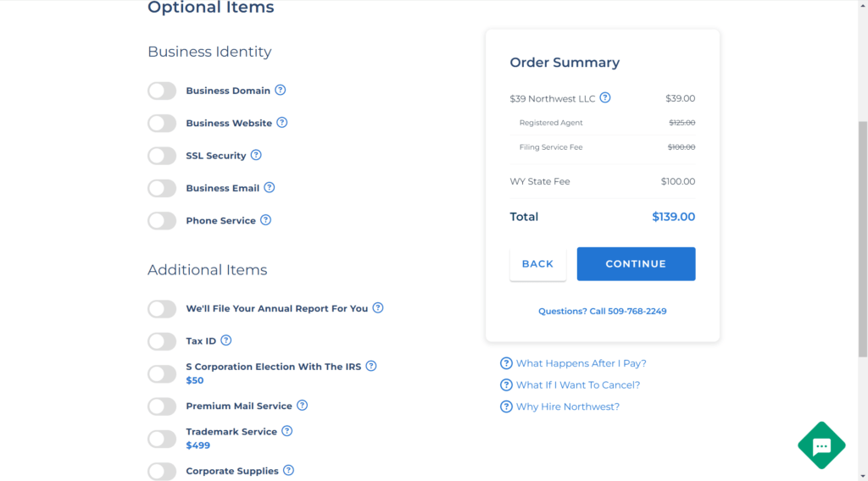The height and width of the screenshot is (481, 868).
Task: Toggle Corporate Supplies on
Action: (x=162, y=472)
